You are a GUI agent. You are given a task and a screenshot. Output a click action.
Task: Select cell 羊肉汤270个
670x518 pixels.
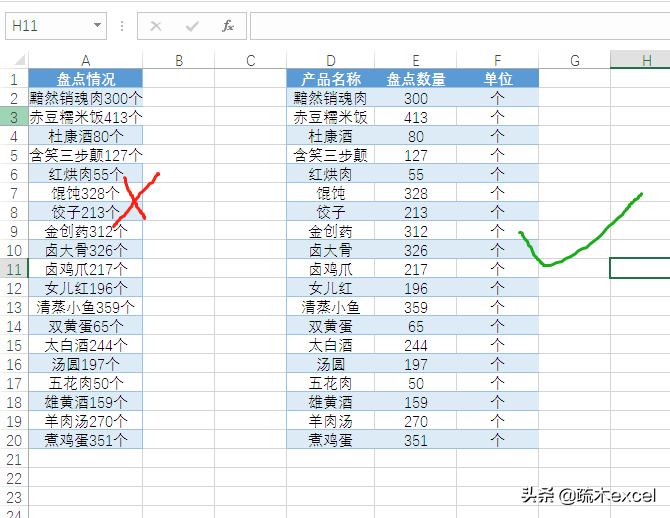[85, 421]
